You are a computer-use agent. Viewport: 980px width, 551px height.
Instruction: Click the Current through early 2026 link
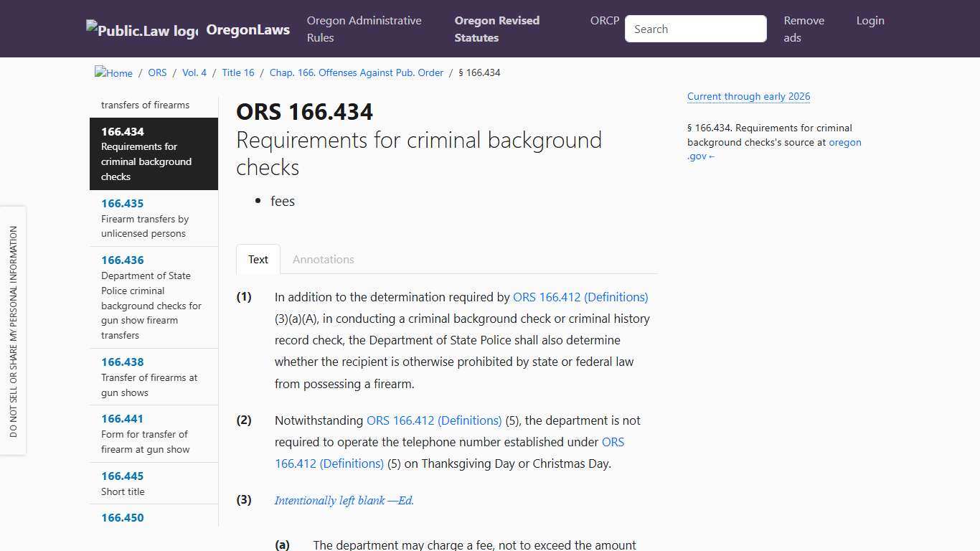coord(748,96)
